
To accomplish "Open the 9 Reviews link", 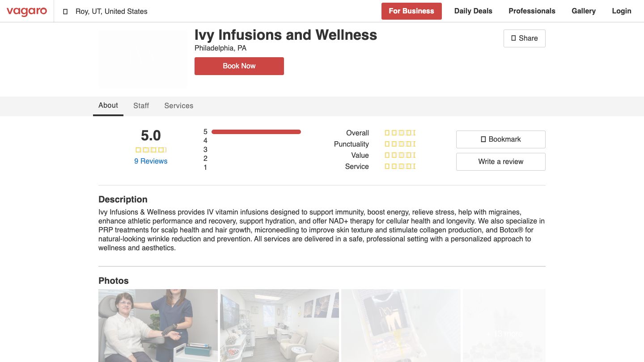I will 151,161.
